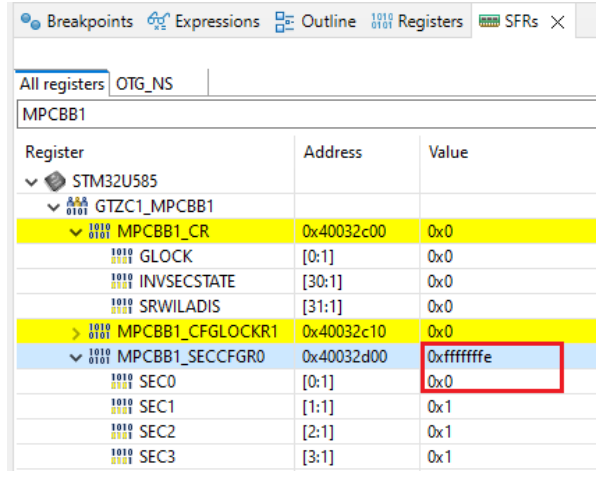612x480 pixels.
Task: Click the 0xfffffffe value cell
Action: (x=460, y=356)
